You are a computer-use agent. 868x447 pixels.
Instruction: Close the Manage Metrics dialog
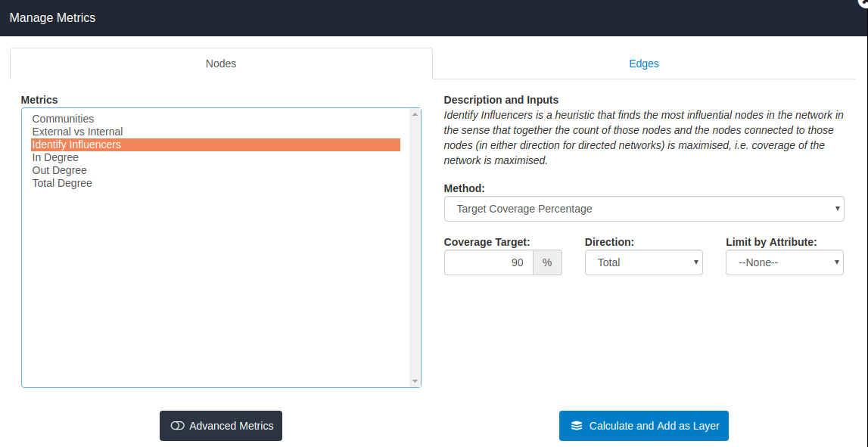[863, 2]
